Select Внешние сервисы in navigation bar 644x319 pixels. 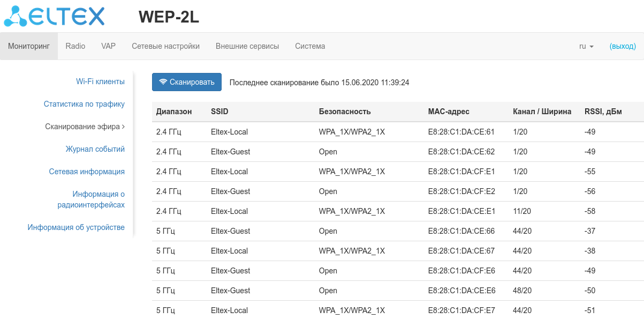click(247, 46)
